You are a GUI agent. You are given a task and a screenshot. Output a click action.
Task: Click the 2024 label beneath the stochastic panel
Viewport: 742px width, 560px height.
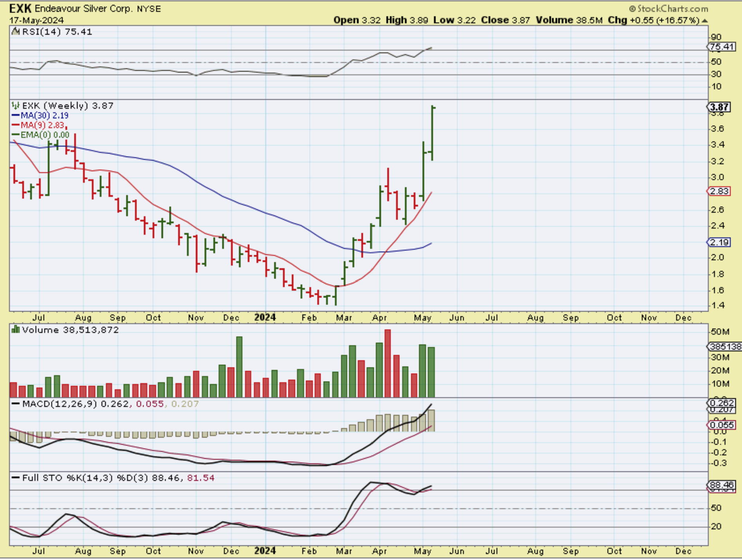coord(265,551)
